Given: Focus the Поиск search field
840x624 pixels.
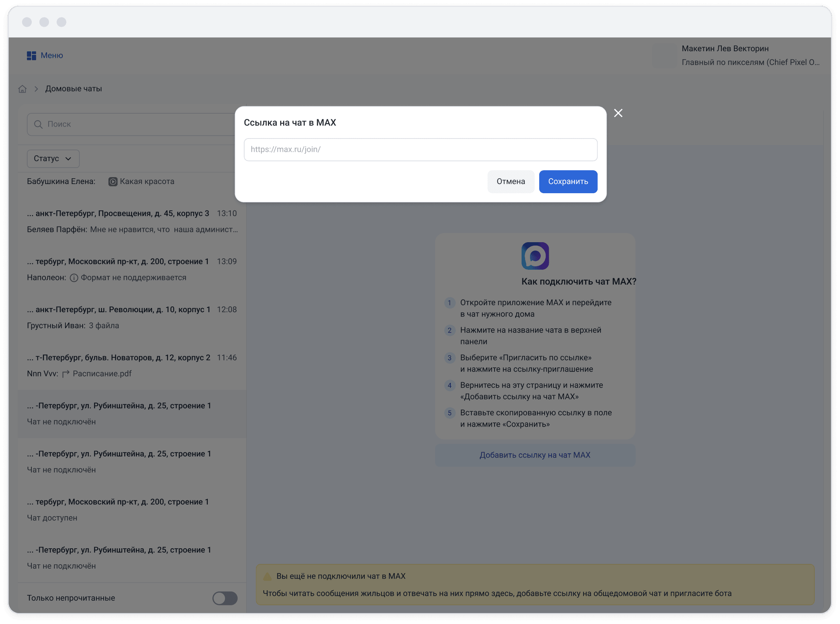Looking at the screenshot, I should pyautogui.click(x=132, y=124).
